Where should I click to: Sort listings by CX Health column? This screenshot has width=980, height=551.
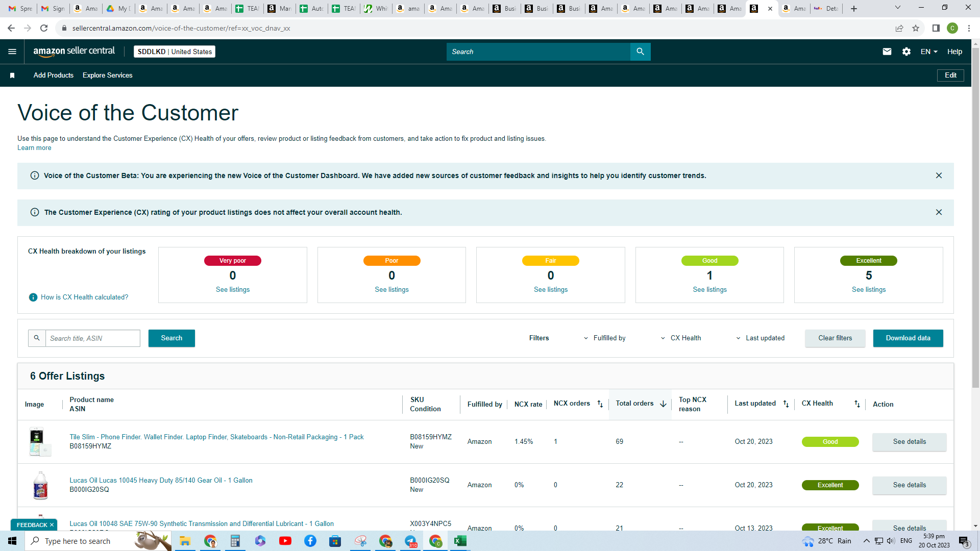(x=857, y=404)
